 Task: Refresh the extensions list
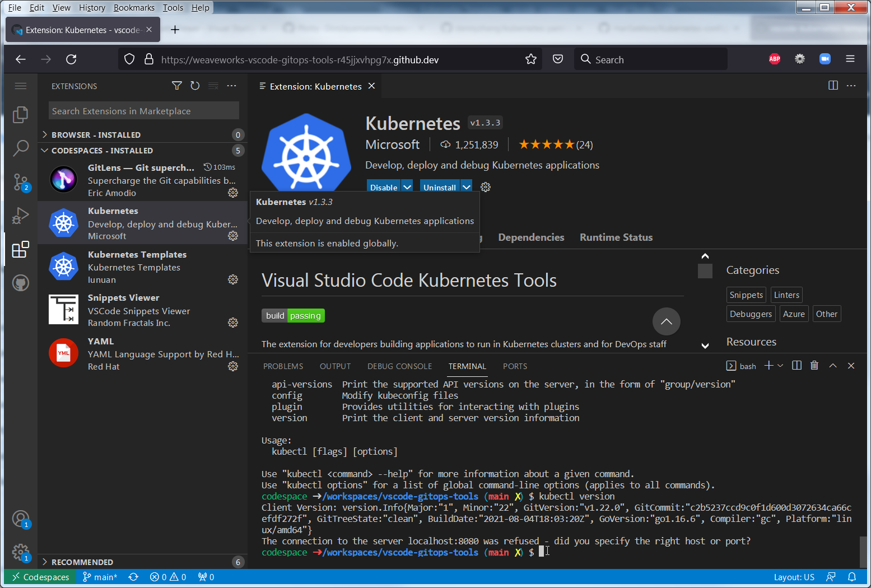(x=195, y=86)
